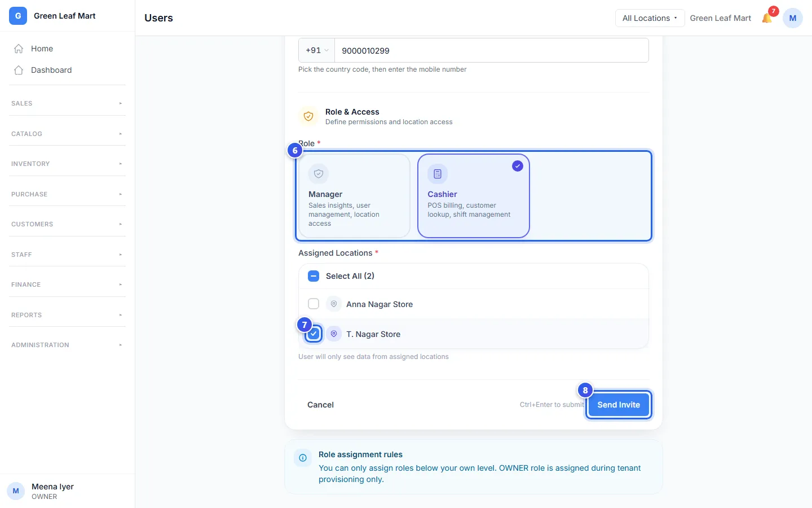Open Dashboard from the sidebar
This screenshot has height=508, width=812.
[x=67, y=70]
